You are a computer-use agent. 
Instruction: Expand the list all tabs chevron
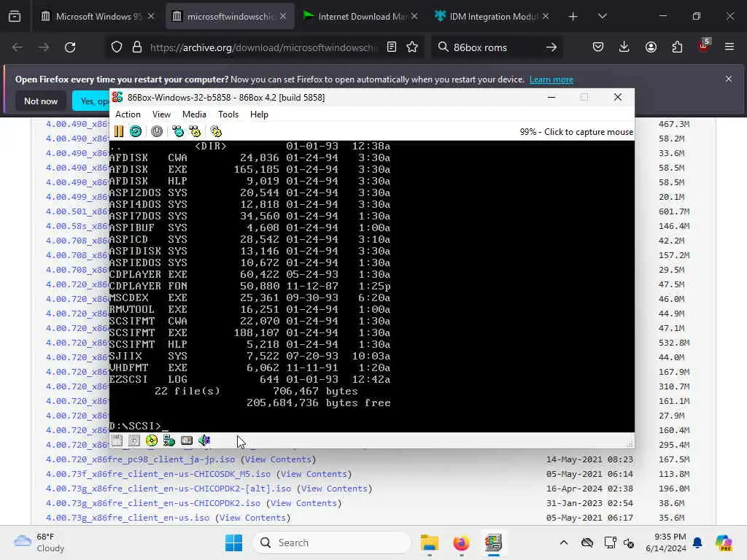[x=602, y=17]
